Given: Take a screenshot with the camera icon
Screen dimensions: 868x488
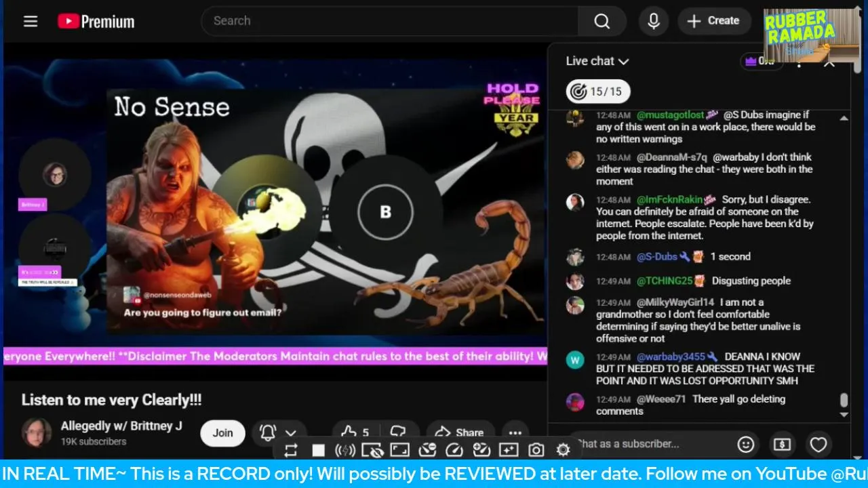Looking at the screenshot, I should (536, 450).
